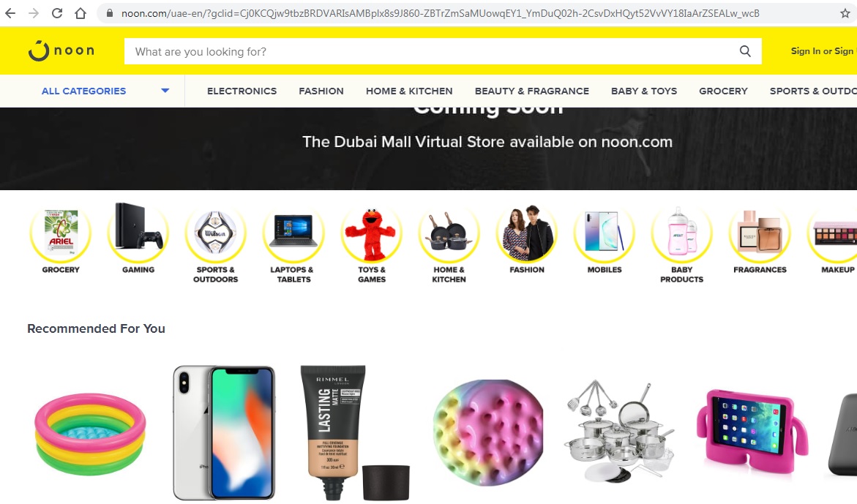Select the Mobiles category icon
This screenshot has width=857, height=504.
pos(605,233)
